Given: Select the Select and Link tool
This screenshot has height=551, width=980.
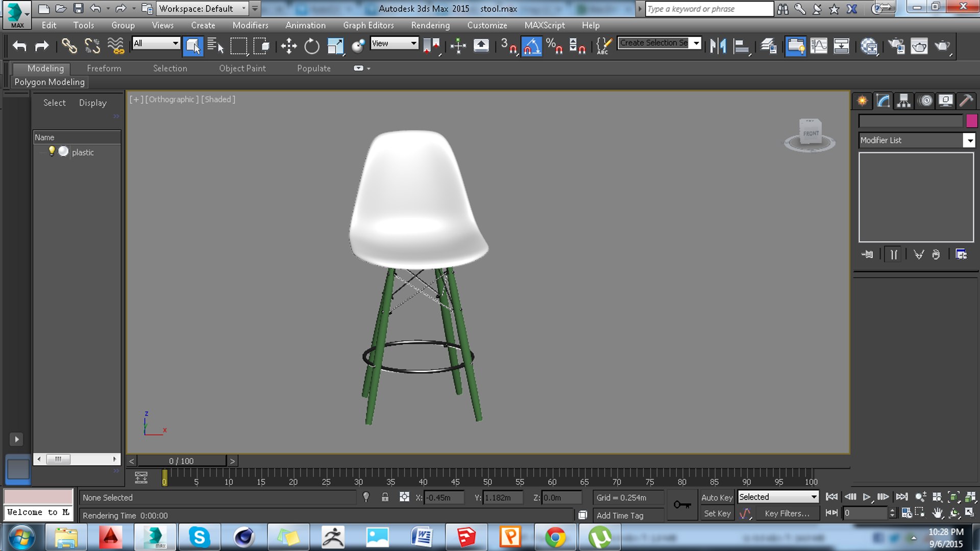Looking at the screenshot, I should point(69,46).
